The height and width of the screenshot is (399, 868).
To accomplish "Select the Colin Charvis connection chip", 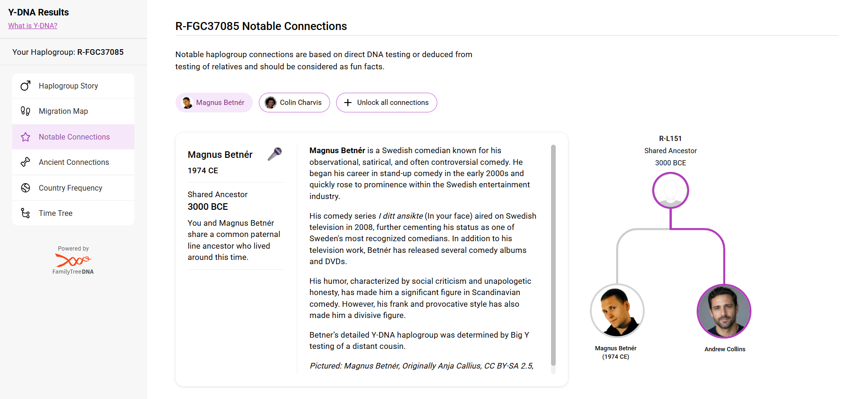I will (x=294, y=103).
